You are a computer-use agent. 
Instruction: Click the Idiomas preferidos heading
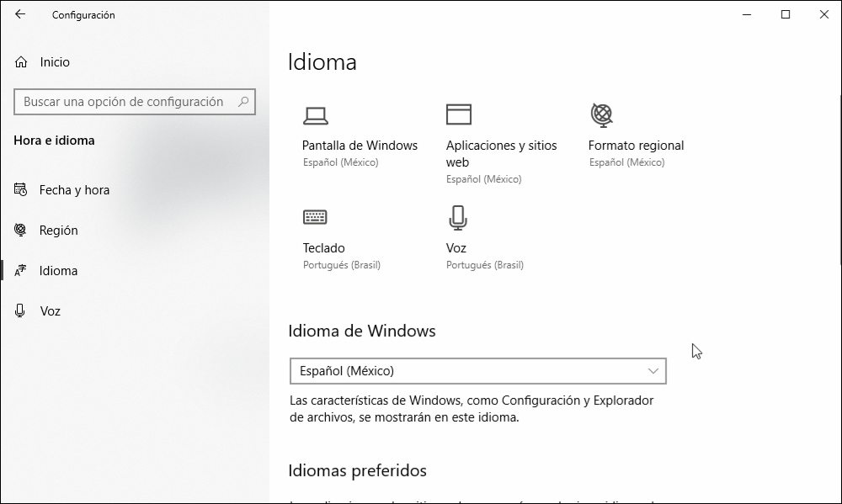tap(357, 470)
